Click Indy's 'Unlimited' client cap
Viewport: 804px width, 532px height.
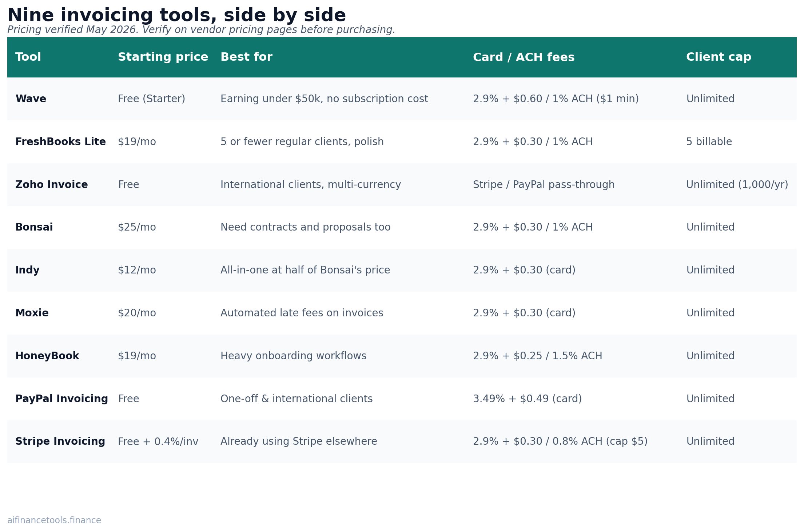click(710, 270)
